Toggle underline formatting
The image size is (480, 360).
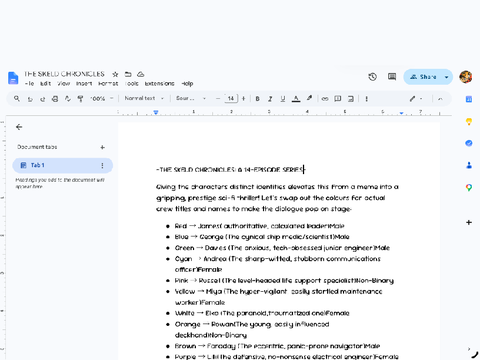(x=283, y=99)
